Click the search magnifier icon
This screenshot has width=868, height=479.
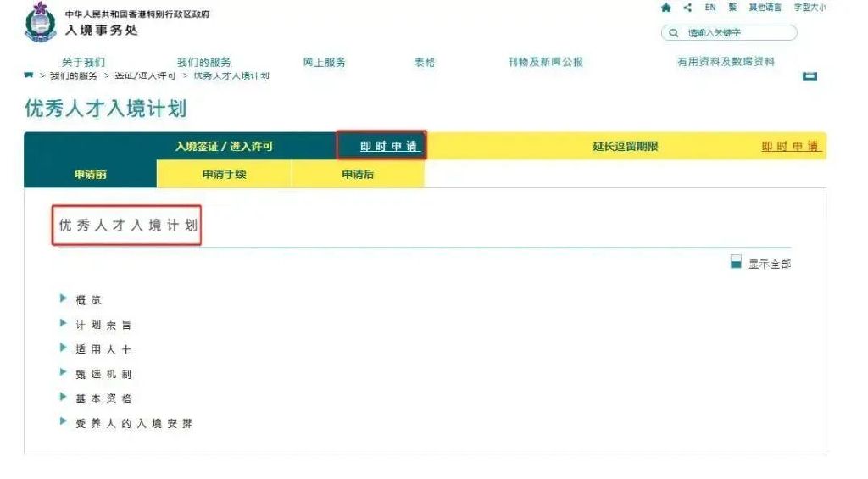pyautogui.click(x=673, y=33)
